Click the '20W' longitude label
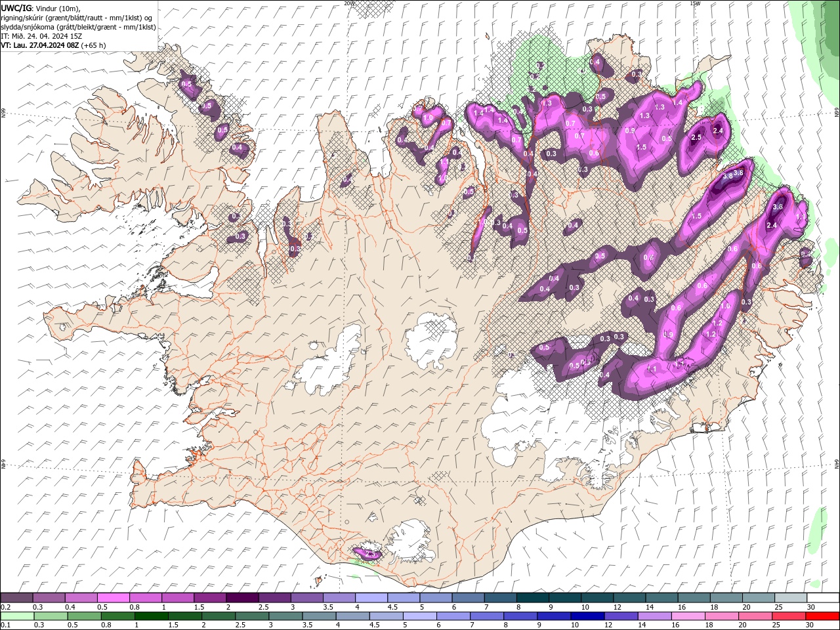The height and width of the screenshot is (630, 840). coord(349,3)
